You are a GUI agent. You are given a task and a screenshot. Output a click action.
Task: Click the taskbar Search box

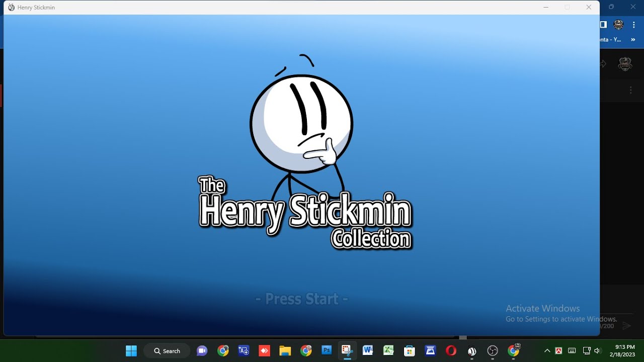167,351
